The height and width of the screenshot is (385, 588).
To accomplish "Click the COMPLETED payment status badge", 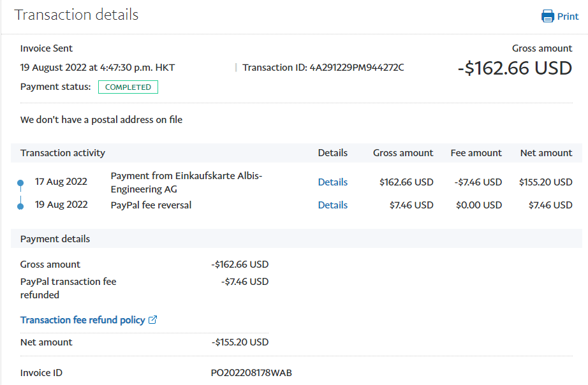I will point(128,87).
